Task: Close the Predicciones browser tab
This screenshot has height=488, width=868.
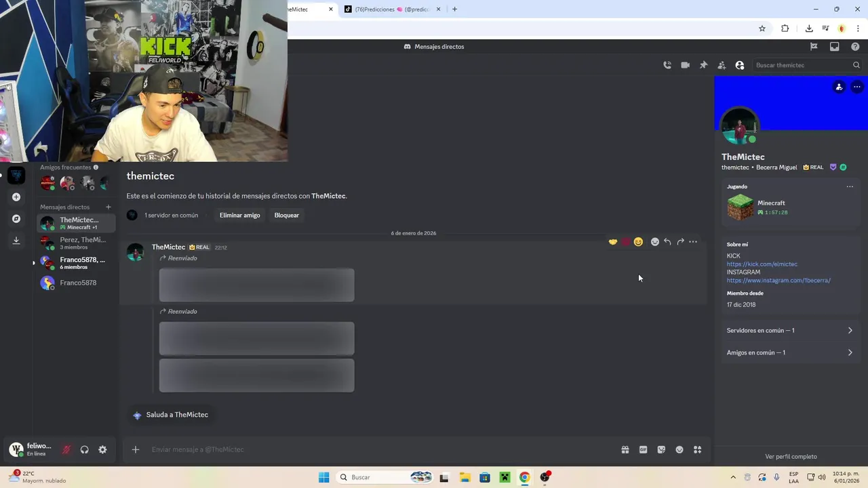Action: (438, 9)
